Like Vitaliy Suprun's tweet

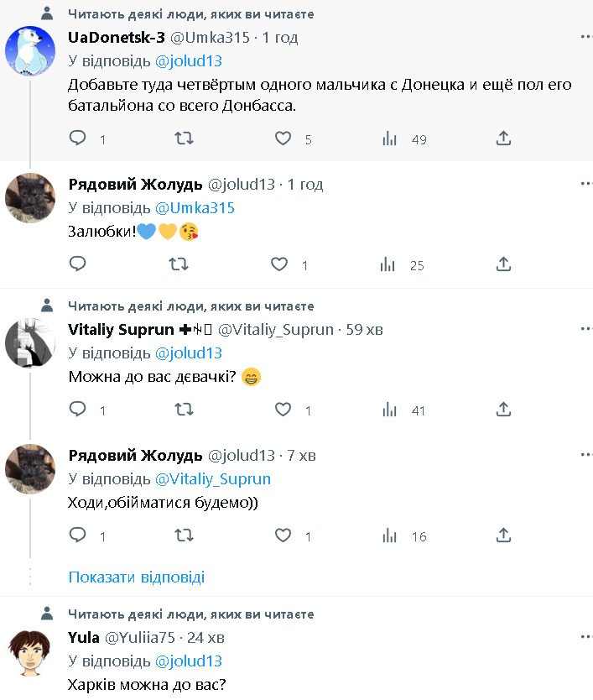pos(283,410)
